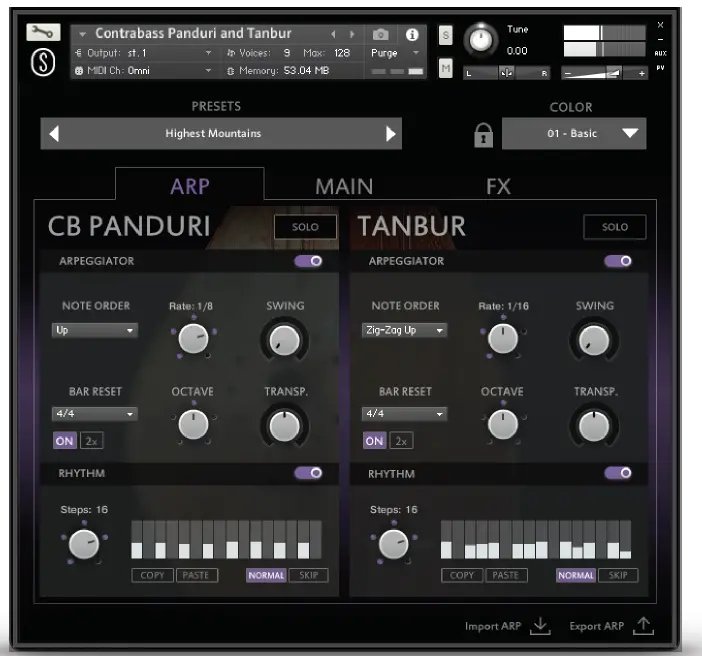Click the master volume slider
Image resolution: width=702 pixels, height=656 pixels.
click(x=604, y=73)
